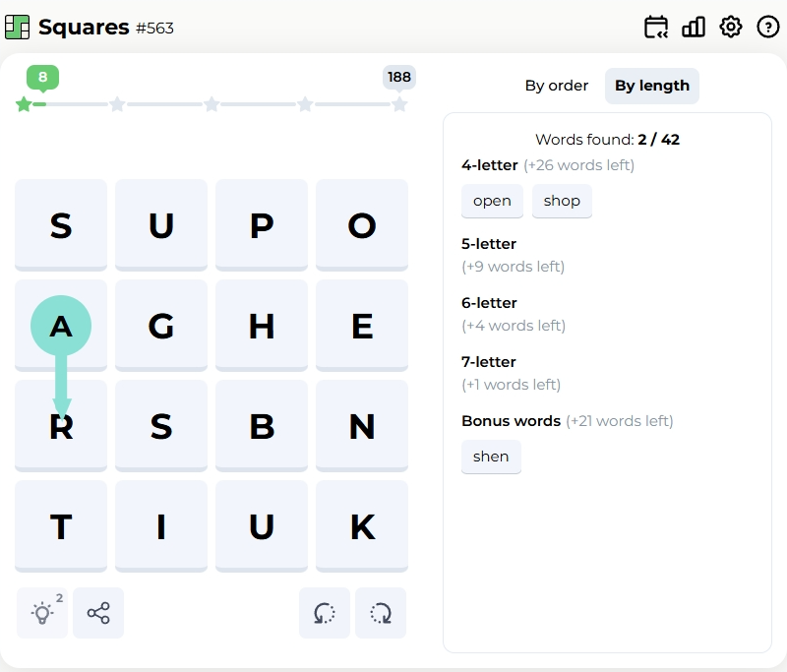Image resolution: width=787 pixels, height=672 pixels.
Task: Open the puzzle archive calendar icon
Action: [x=655, y=28]
